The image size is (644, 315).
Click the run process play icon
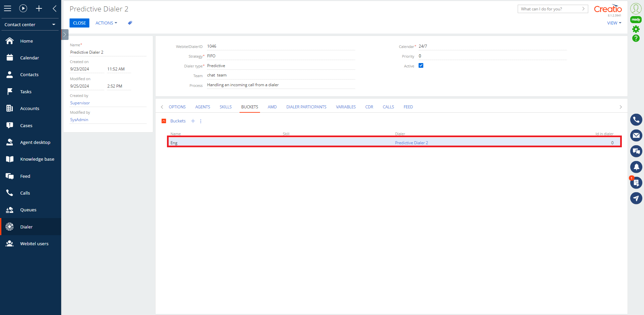(x=23, y=8)
